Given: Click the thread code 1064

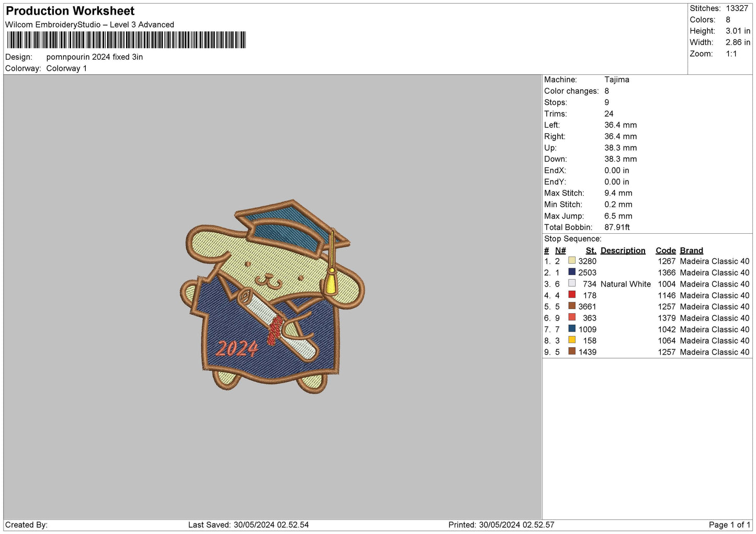Looking at the screenshot, I should coord(667,340).
